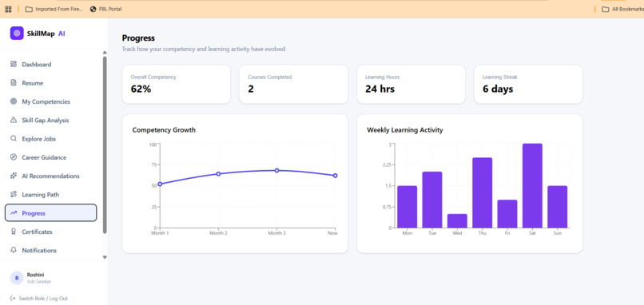644x305 pixels.
Task: Click the Explore Jobs magnifier icon
Action: (14, 138)
